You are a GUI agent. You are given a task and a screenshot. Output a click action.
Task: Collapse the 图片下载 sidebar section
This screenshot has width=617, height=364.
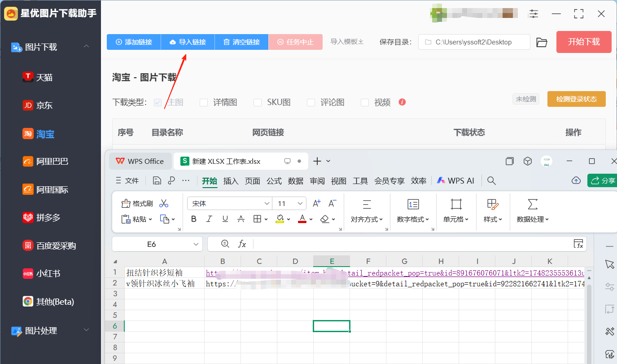pos(87,47)
